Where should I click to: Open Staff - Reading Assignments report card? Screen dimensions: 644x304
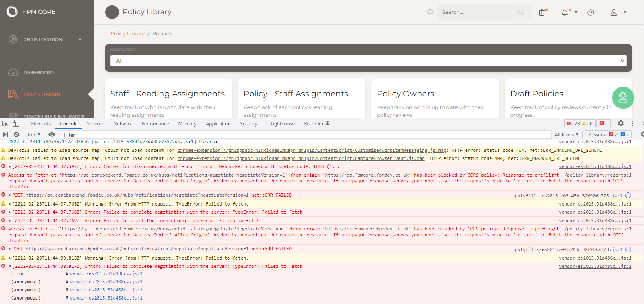[168, 98]
